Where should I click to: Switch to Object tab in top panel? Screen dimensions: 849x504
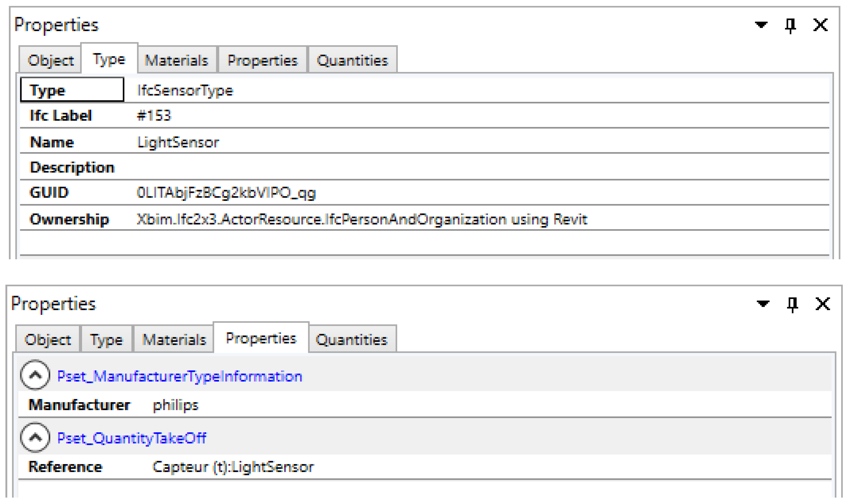[51, 61]
